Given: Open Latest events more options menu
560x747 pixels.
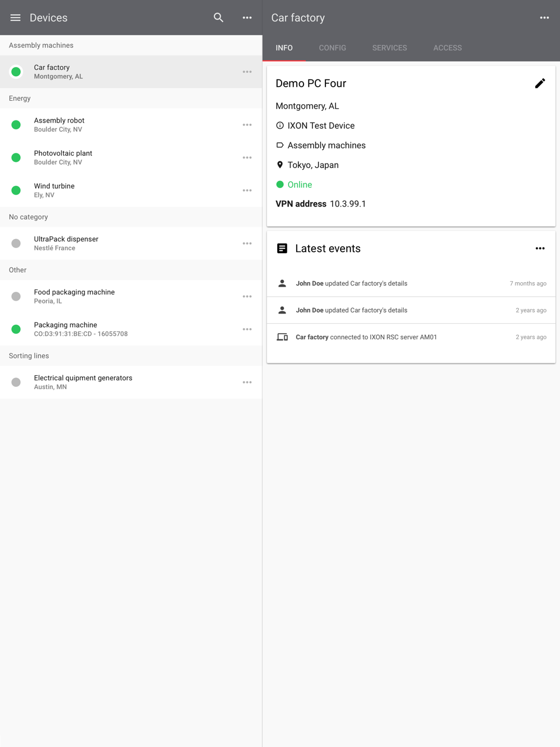Looking at the screenshot, I should [x=540, y=249].
